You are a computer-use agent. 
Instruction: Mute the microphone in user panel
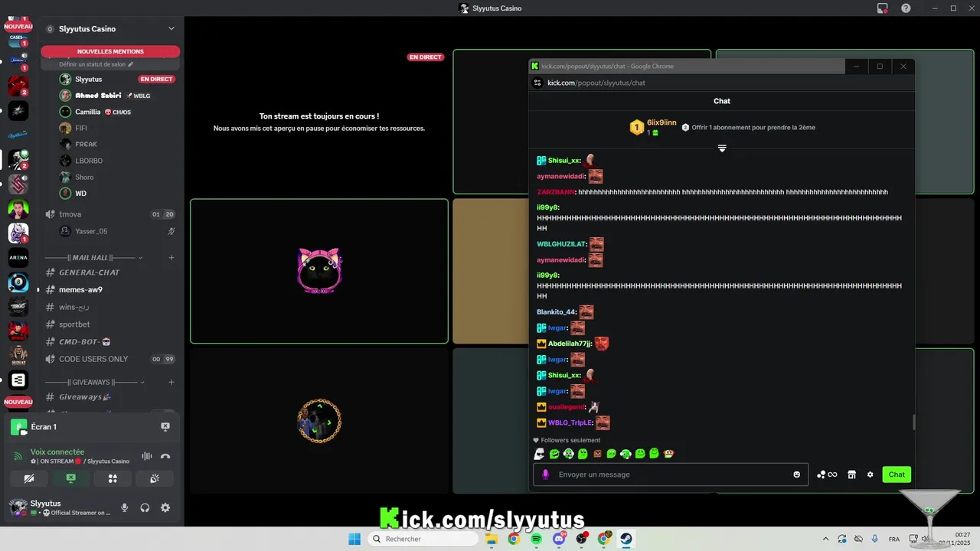[x=125, y=507]
